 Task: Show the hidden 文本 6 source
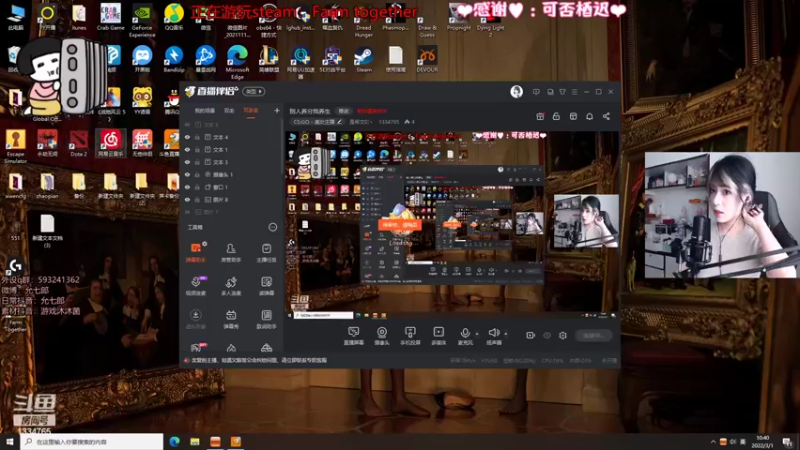pos(187,124)
